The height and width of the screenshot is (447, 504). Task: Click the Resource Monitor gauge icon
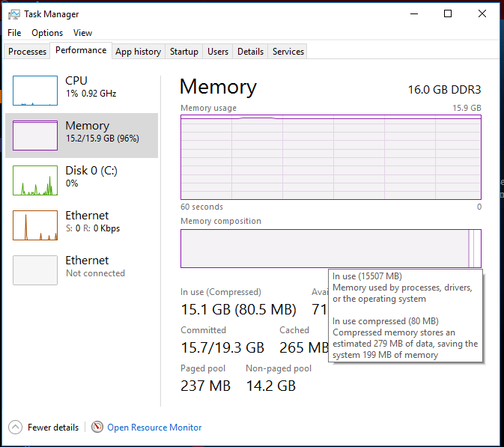click(x=97, y=427)
